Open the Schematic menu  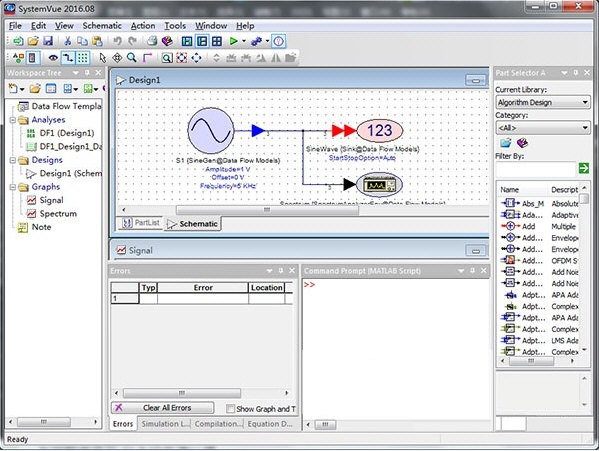click(102, 26)
